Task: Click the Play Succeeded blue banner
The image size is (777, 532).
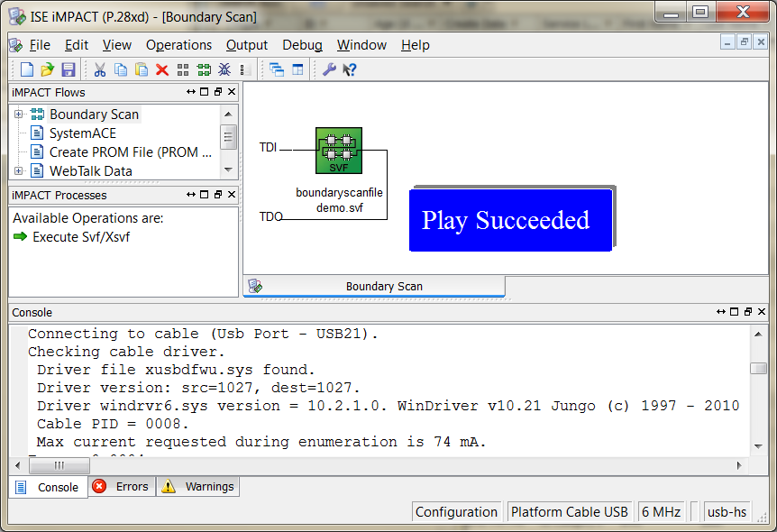Action: click(x=510, y=220)
